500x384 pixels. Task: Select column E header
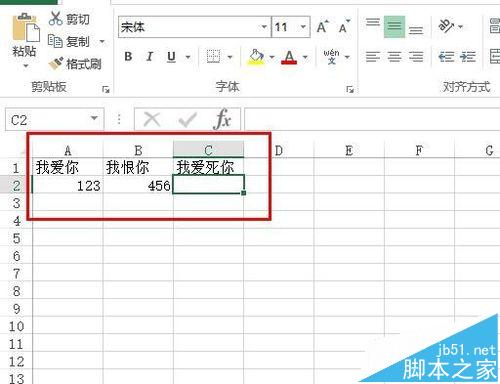[349, 151]
